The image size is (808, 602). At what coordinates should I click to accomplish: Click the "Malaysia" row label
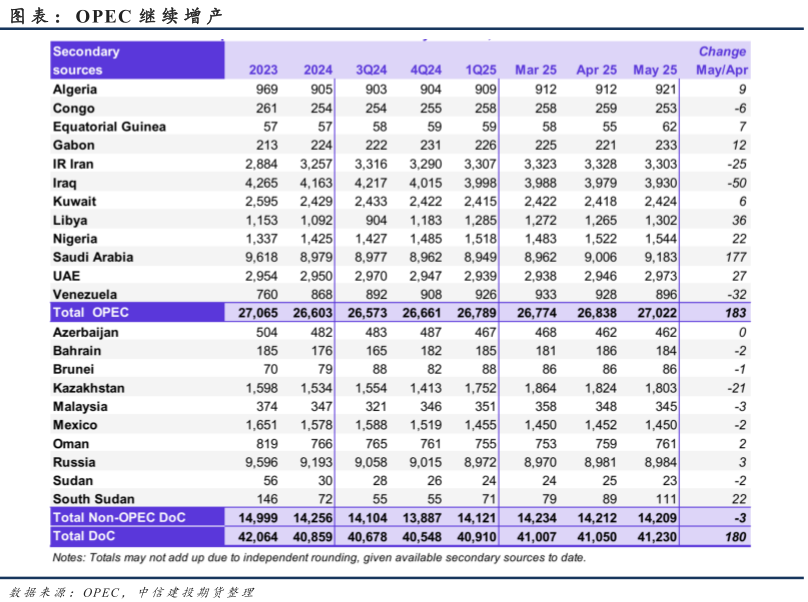point(80,407)
